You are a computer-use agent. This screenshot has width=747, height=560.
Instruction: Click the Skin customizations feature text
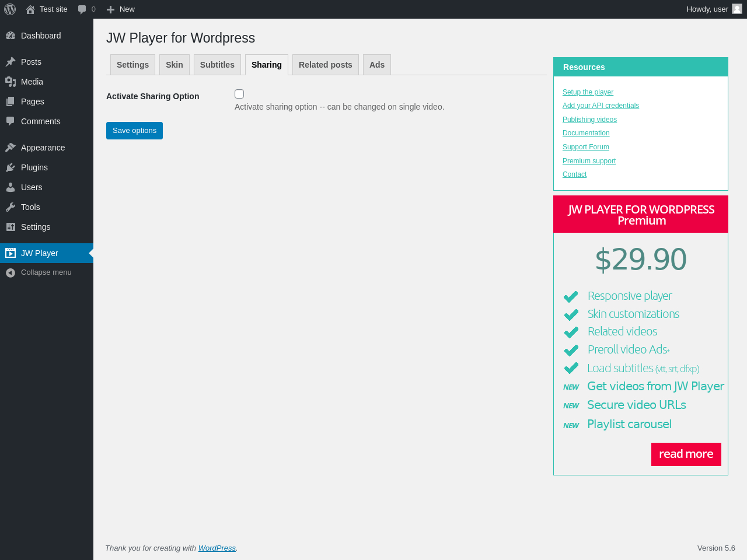click(x=633, y=314)
